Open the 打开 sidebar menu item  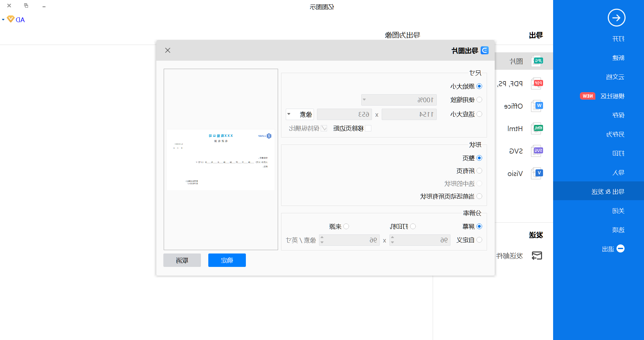(618, 39)
